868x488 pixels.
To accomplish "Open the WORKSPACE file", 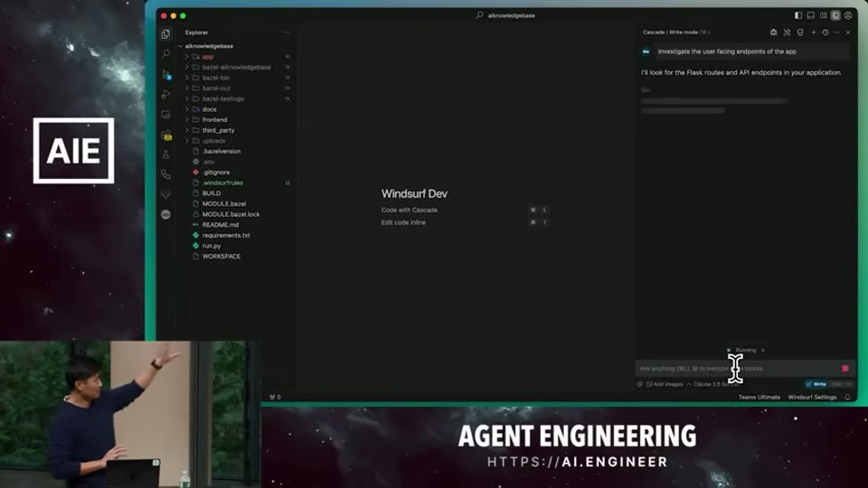I will pos(221,256).
